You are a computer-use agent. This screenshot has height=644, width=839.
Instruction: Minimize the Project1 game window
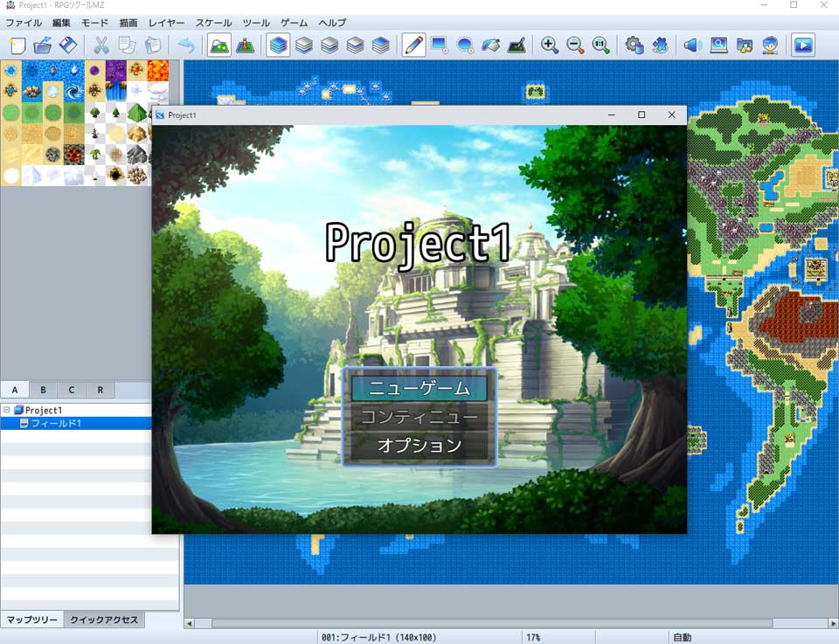click(x=612, y=114)
